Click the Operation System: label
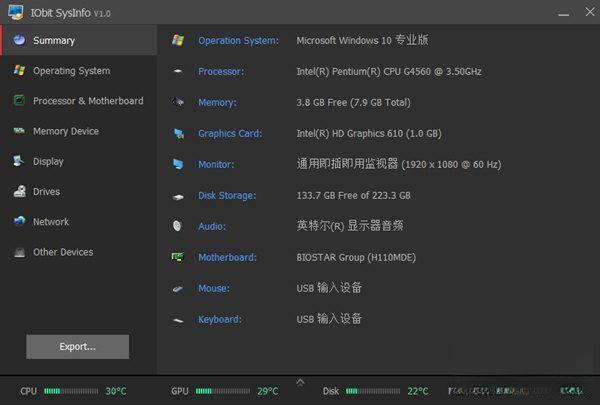This screenshot has height=405, width=600. pos(238,41)
